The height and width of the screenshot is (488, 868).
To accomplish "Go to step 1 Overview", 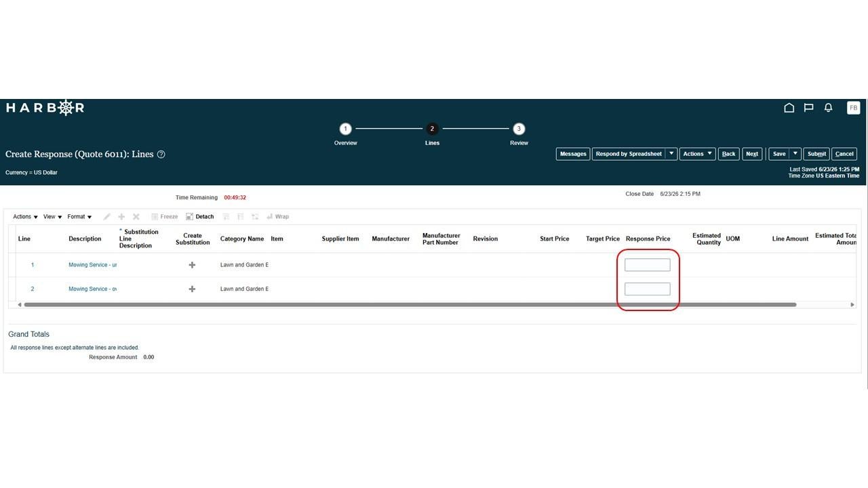I will click(x=345, y=129).
